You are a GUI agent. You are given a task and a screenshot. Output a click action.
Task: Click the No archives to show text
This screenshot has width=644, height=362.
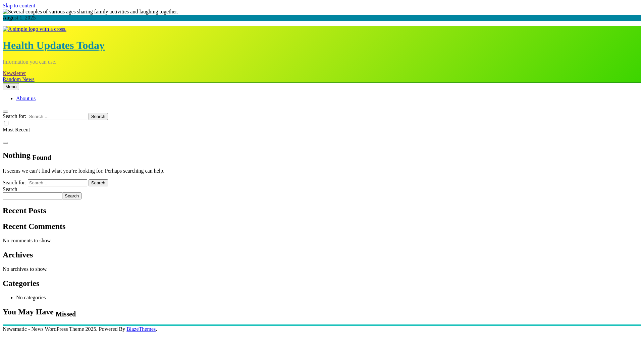[x=25, y=269]
